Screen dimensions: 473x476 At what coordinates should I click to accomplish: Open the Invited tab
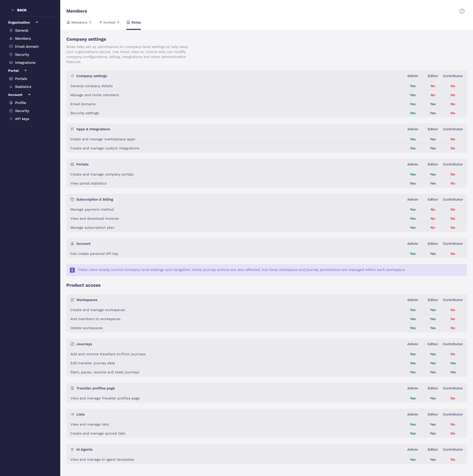(109, 22)
